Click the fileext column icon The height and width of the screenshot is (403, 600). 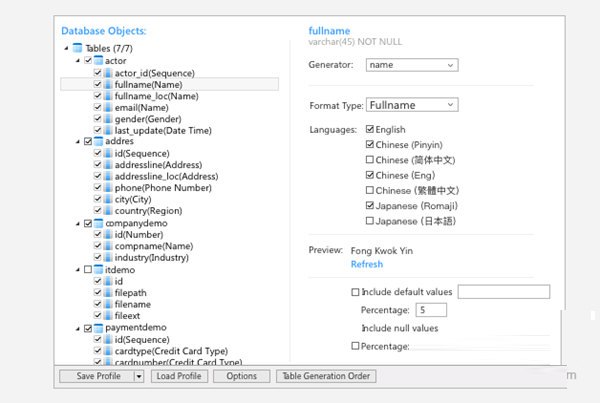[108, 315]
